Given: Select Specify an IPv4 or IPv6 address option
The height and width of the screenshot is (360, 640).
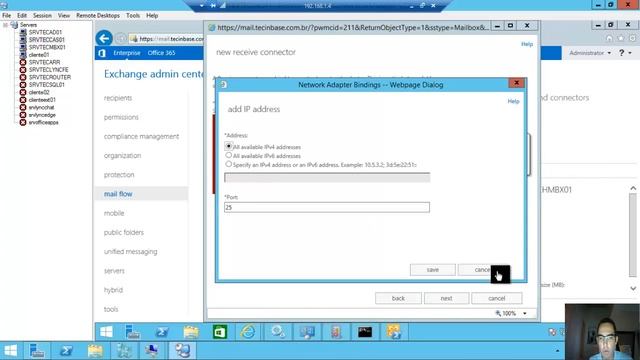Looking at the screenshot, I should (x=229, y=164).
